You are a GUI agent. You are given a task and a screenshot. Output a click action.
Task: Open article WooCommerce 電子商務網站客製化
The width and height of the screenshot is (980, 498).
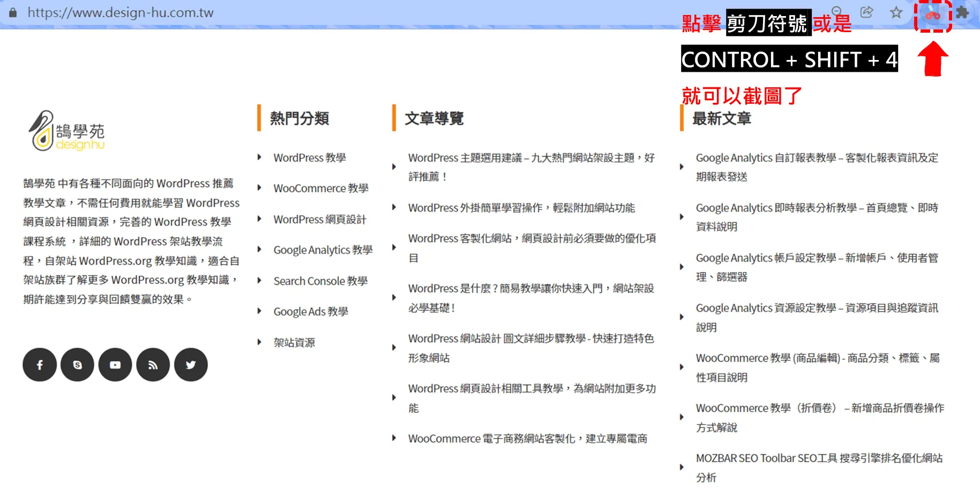pos(528,439)
